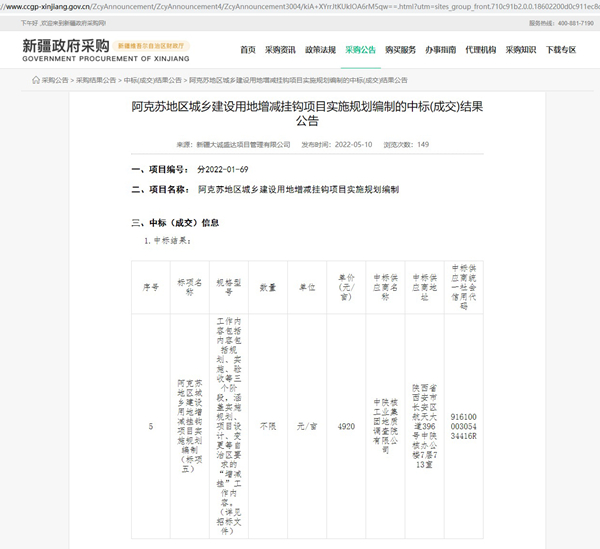Click the source 新疆大诚盛达项目管理有限公司
Image resolution: width=600 pixels, height=549 pixels.
(x=243, y=145)
